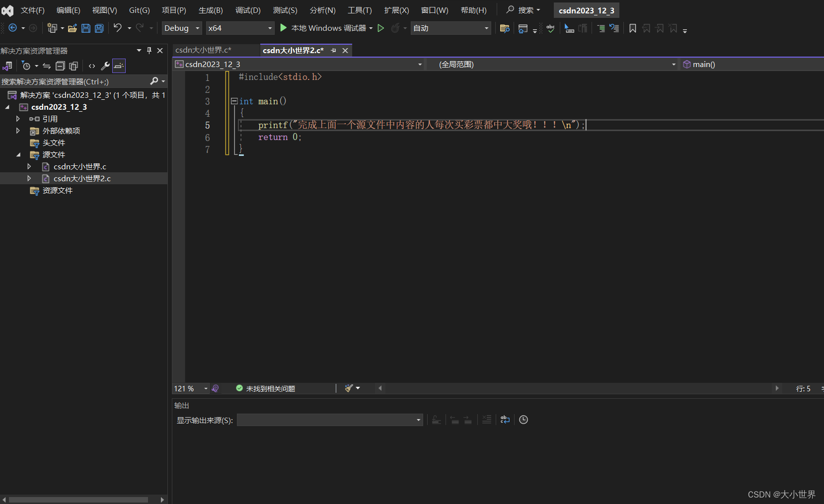Image resolution: width=824 pixels, height=504 pixels.
Task: Toggle a bookmark with the bookmark icon
Action: [x=633, y=28]
